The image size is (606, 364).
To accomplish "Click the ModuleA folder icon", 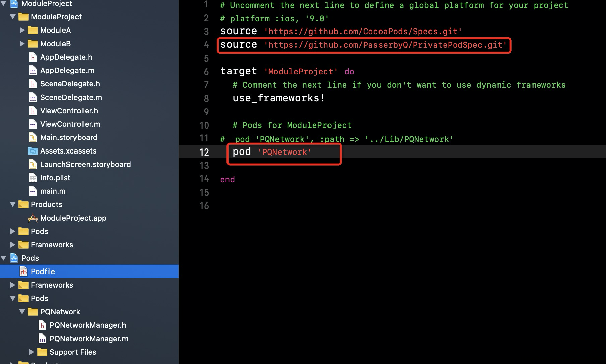I will pyautogui.click(x=33, y=30).
